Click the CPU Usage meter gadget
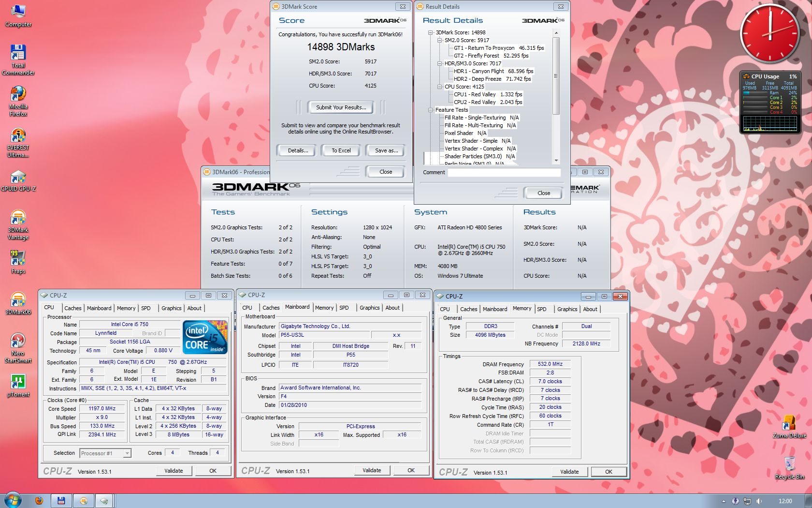 tap(769, 102)
